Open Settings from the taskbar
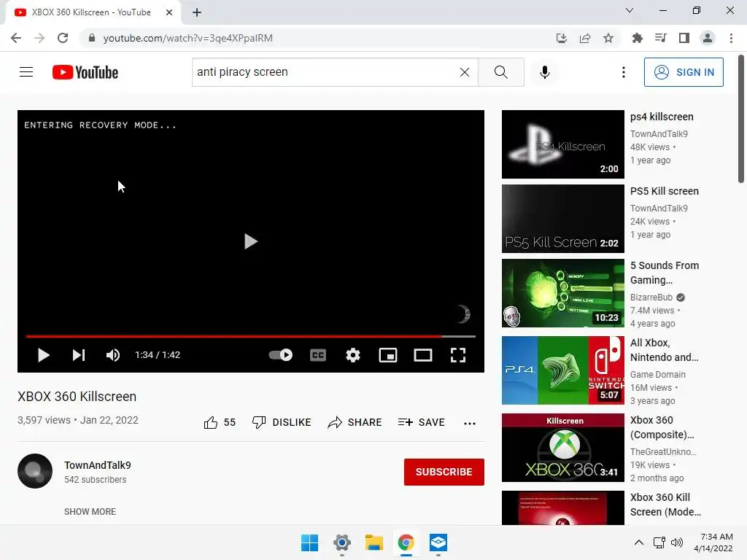Screen dimensions: 747x560 pyautogui.click(x=342, y=542)
